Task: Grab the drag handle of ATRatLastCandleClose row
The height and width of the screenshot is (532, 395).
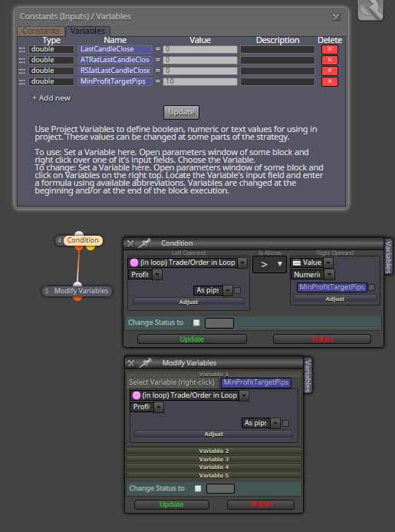Action: point(22,61)
